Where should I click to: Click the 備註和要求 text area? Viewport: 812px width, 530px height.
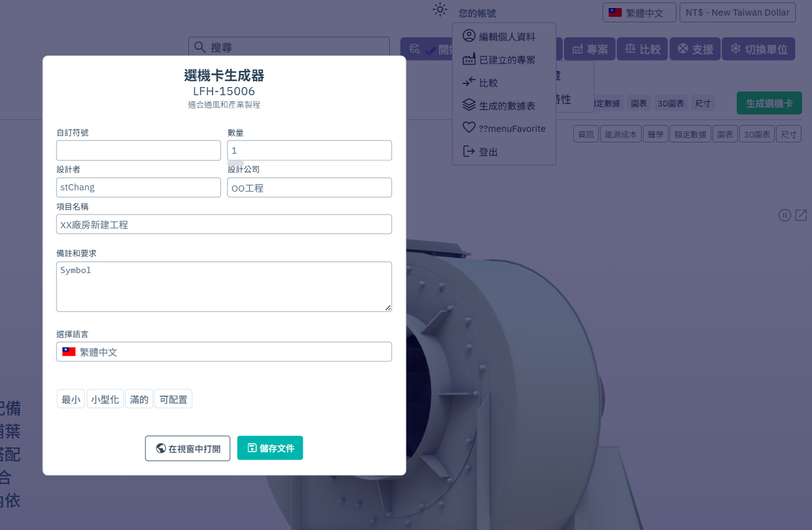224,287
